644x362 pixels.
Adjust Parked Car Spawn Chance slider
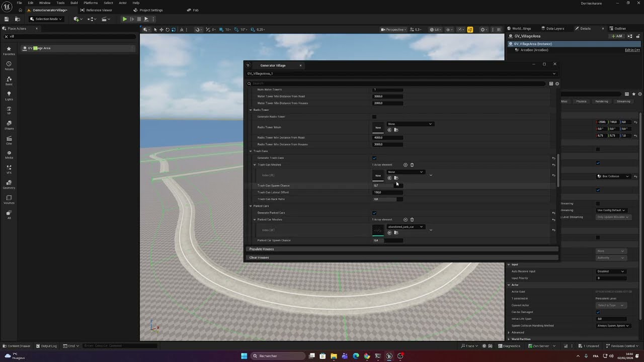click(x=387, y=240)
